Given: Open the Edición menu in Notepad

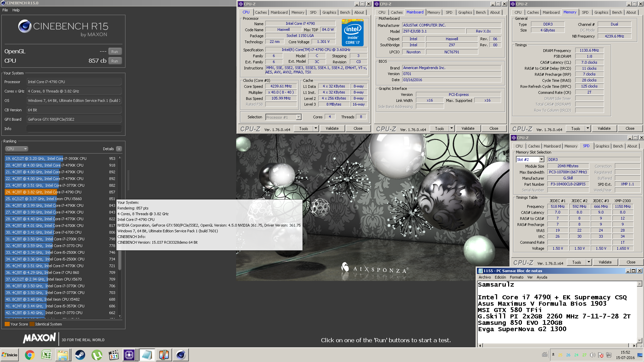Looking at the screenshot, I should (x=500, y=277).
